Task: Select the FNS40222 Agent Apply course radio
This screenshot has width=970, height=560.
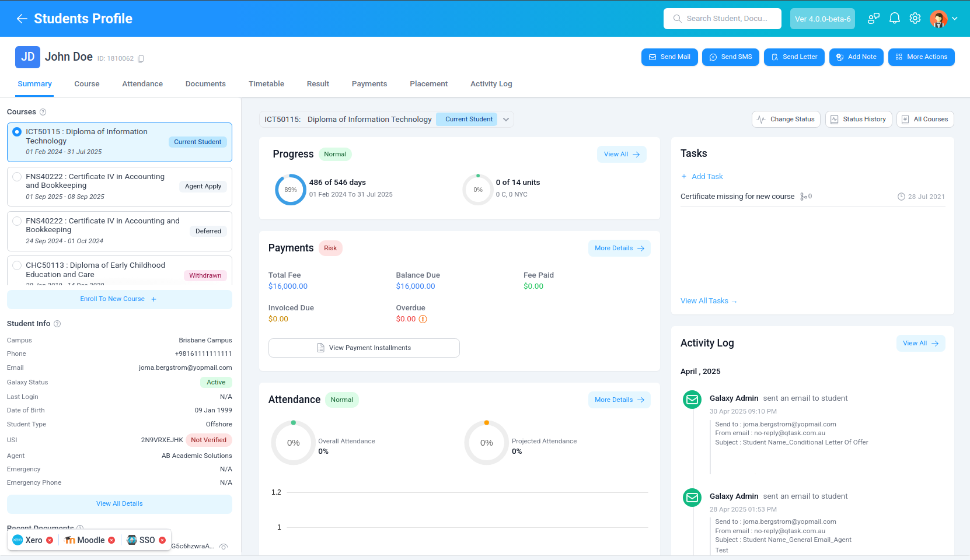Action: [x=17, y=177]
